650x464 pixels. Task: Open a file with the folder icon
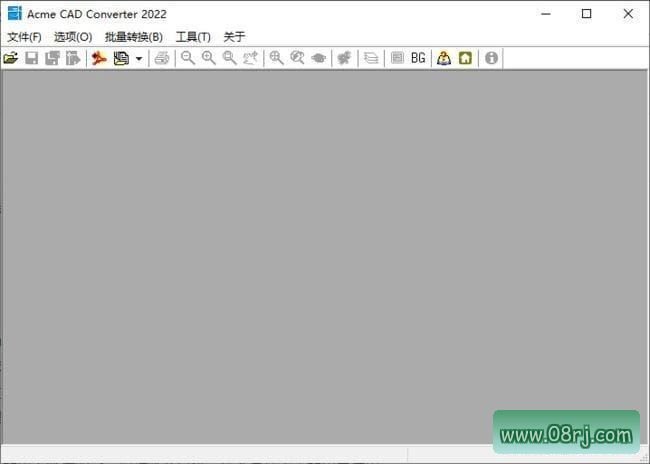pyautogui.click(x=11, y=58)
